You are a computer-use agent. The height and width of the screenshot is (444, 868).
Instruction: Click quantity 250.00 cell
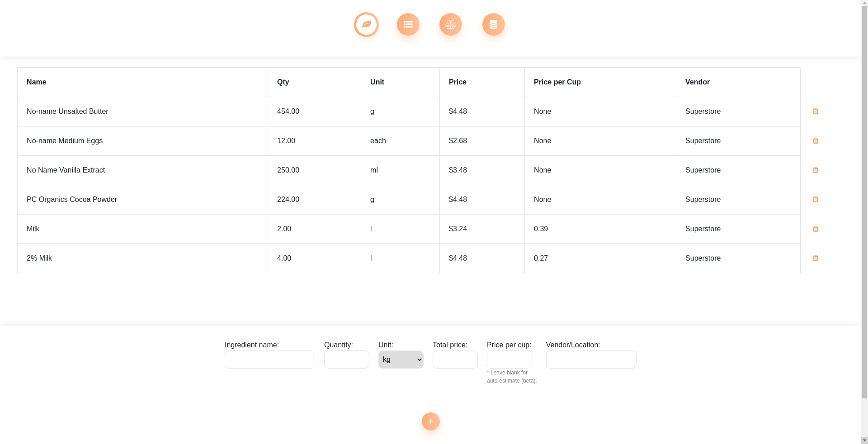pyautogui.click(x=315, y=170)
